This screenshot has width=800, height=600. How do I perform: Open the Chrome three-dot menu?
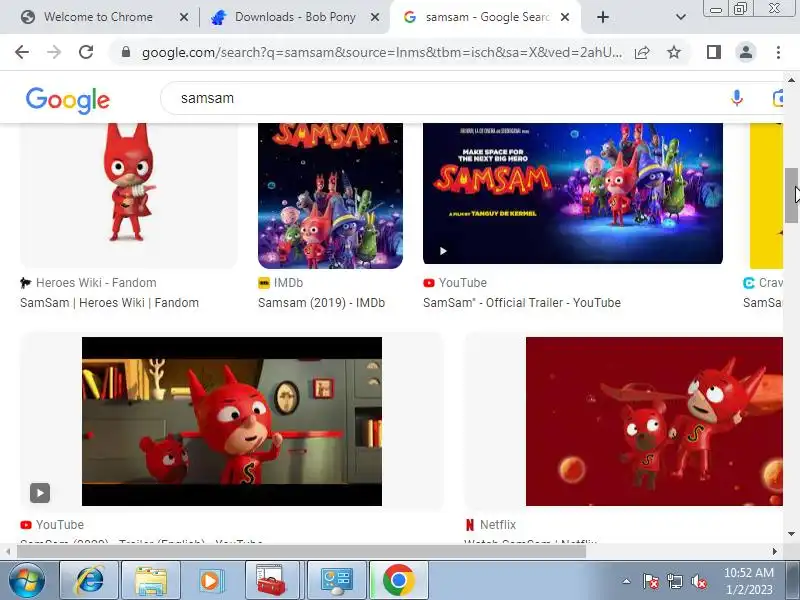(x=778, y=52)
